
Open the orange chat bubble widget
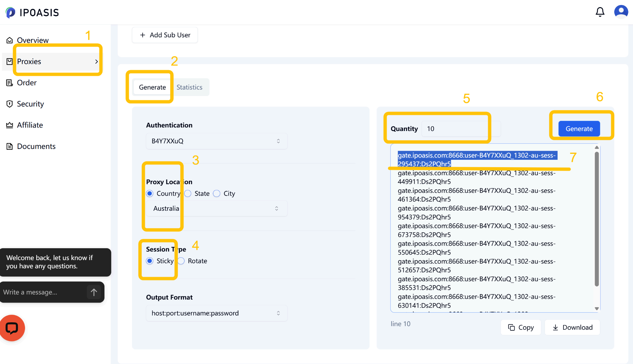coord(12,328)
